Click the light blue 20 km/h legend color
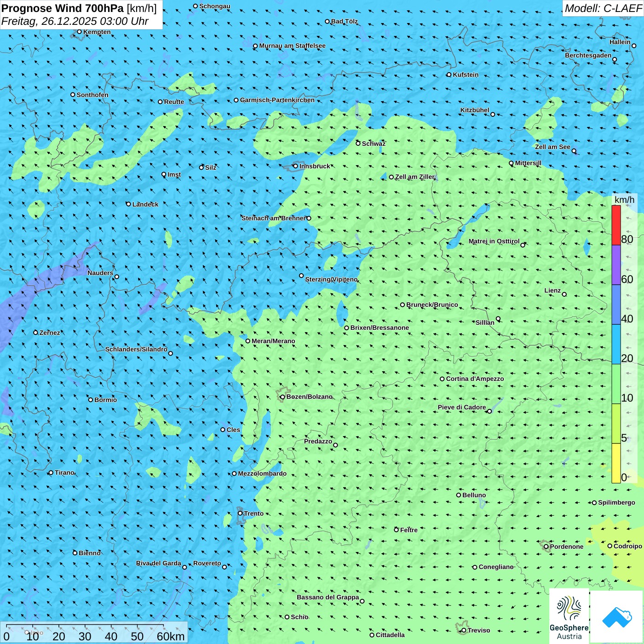This screenshot has width=644, height=644. click(x=616, y=344)
